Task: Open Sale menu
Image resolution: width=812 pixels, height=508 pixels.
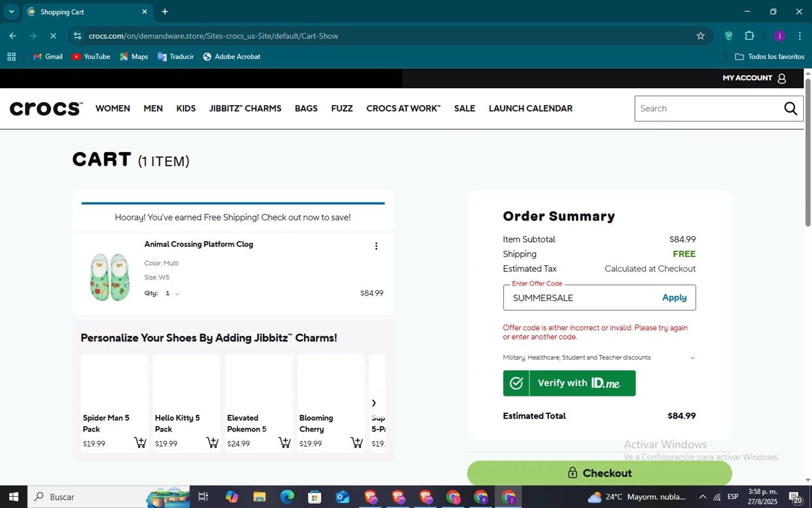Action: (x=464, y=108)
